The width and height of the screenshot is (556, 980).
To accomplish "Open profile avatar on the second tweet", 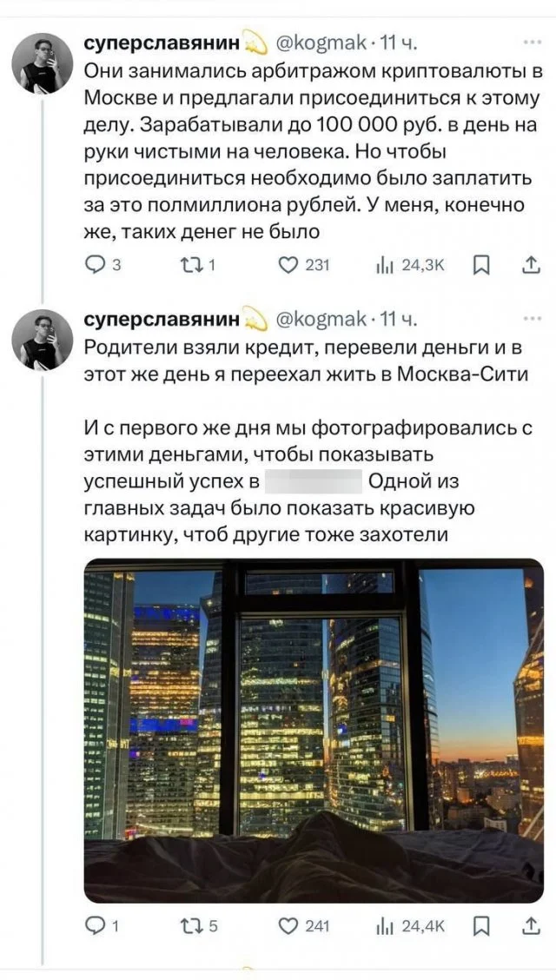I will [42, 340].
